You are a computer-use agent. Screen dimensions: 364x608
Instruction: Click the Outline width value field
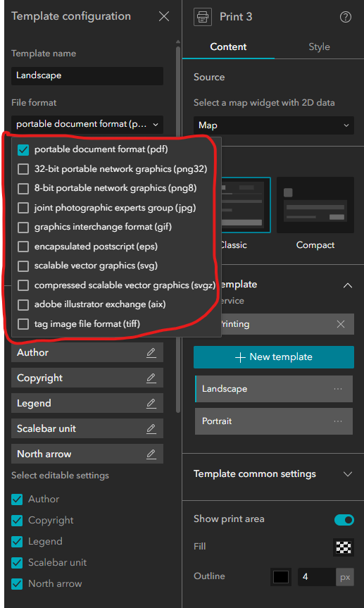(316, 577)
